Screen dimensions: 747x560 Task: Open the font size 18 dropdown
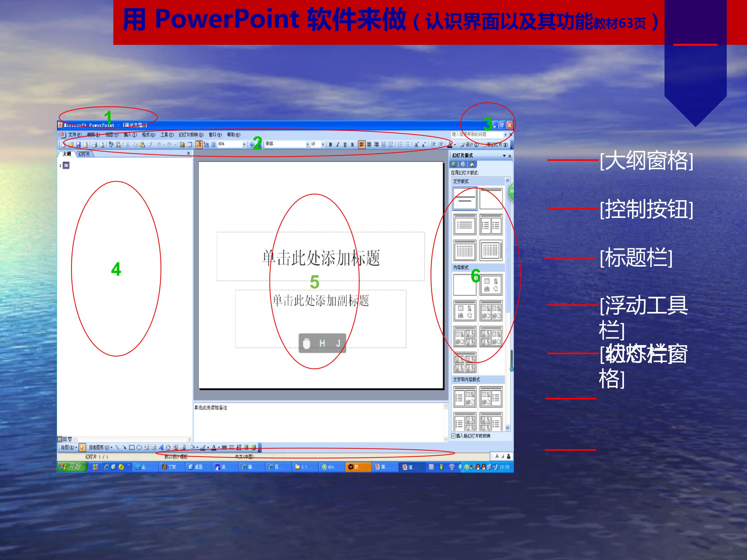[x=323, y=144]
